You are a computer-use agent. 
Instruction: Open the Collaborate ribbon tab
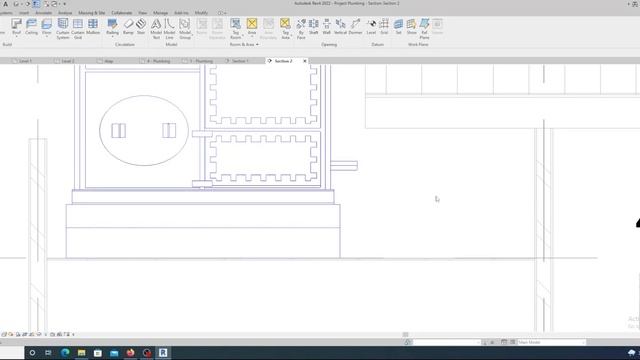(122, 13)
